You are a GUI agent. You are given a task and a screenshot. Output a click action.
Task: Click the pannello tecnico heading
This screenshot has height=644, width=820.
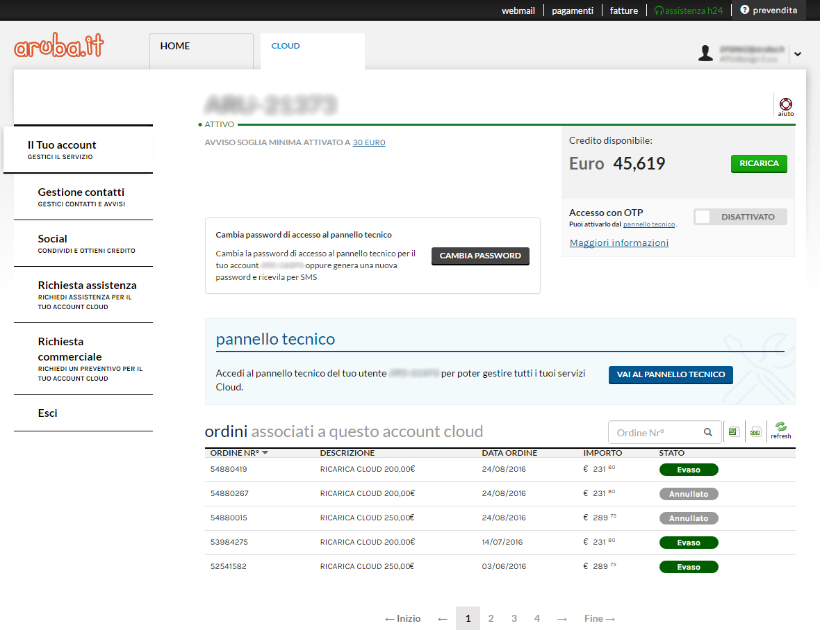275,339
